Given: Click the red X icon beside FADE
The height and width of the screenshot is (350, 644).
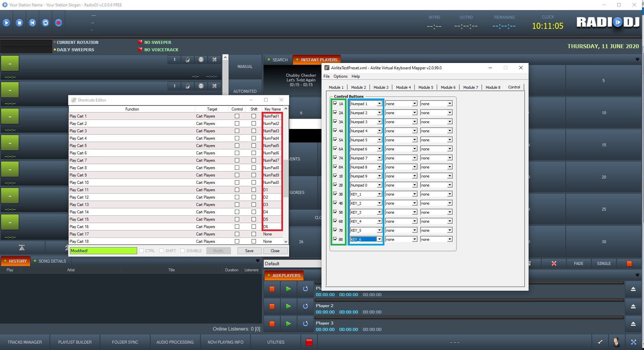Looking at the screenshot, I should coord(554,264).
